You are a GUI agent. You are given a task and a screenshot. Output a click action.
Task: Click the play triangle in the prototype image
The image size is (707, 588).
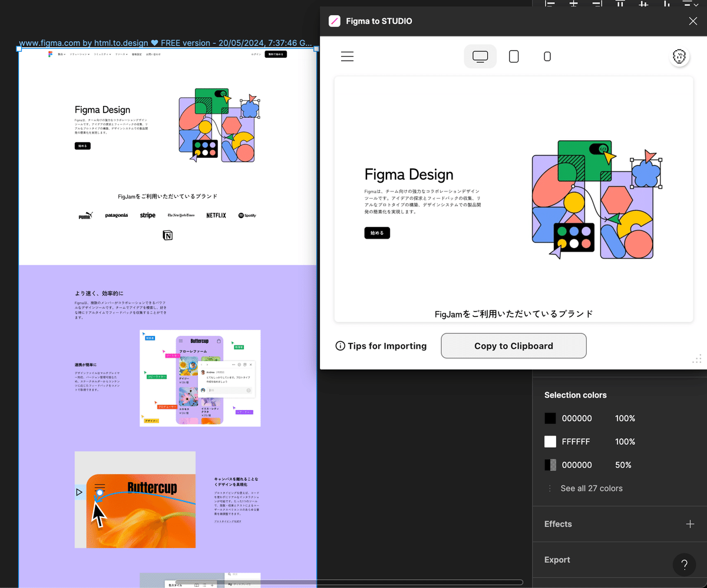pos(79,492)
